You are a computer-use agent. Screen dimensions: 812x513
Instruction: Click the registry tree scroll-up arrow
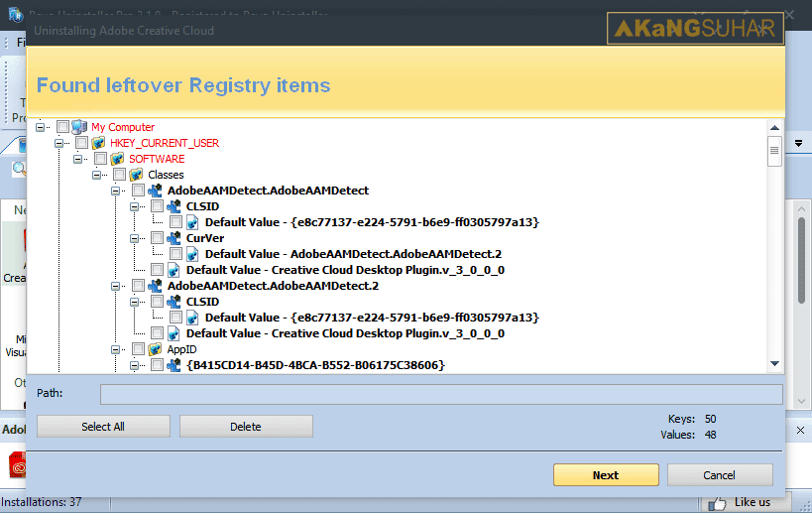coord(774,127)
